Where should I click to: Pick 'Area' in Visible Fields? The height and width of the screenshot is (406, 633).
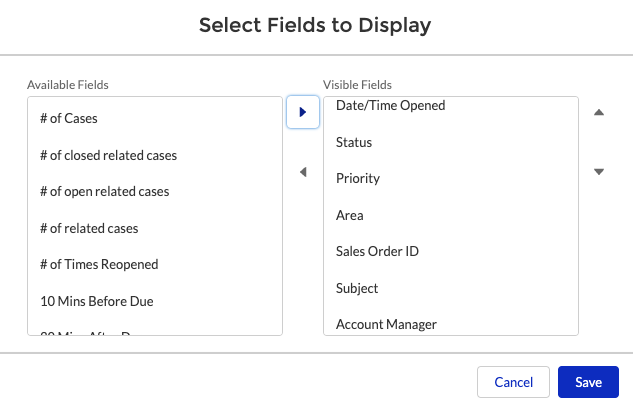[451, 215]
